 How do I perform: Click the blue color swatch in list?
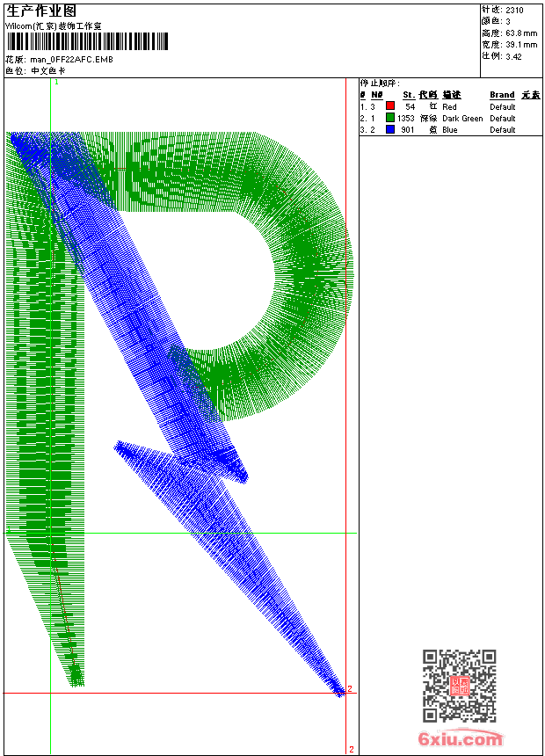tap(390, 129)
